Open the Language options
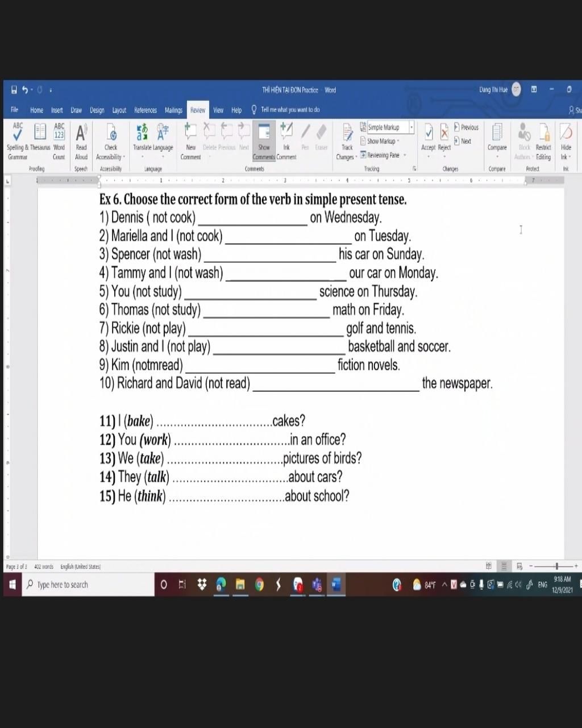This screenshot has height=728, width=582. tap(163, 137)
